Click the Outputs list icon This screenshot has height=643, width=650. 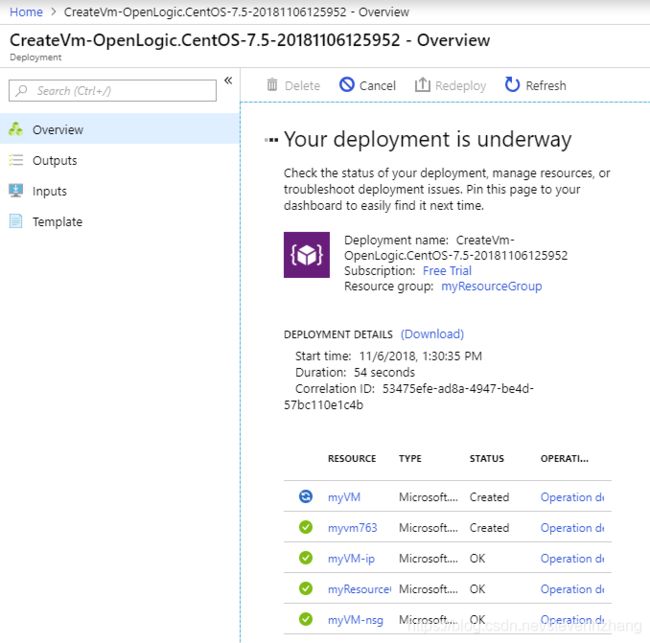(16, 160)
